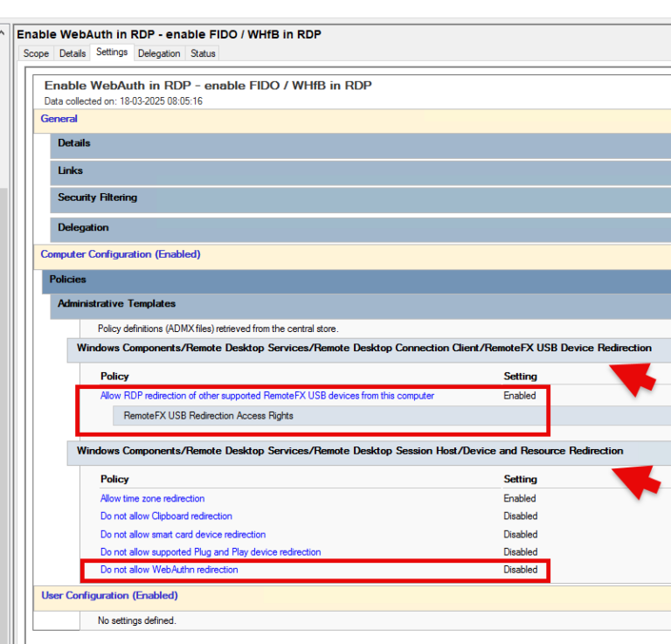Collapse the RemoteFX USB Device Redirection section
This screenshot has height=644, width=671.
(363, 348)
